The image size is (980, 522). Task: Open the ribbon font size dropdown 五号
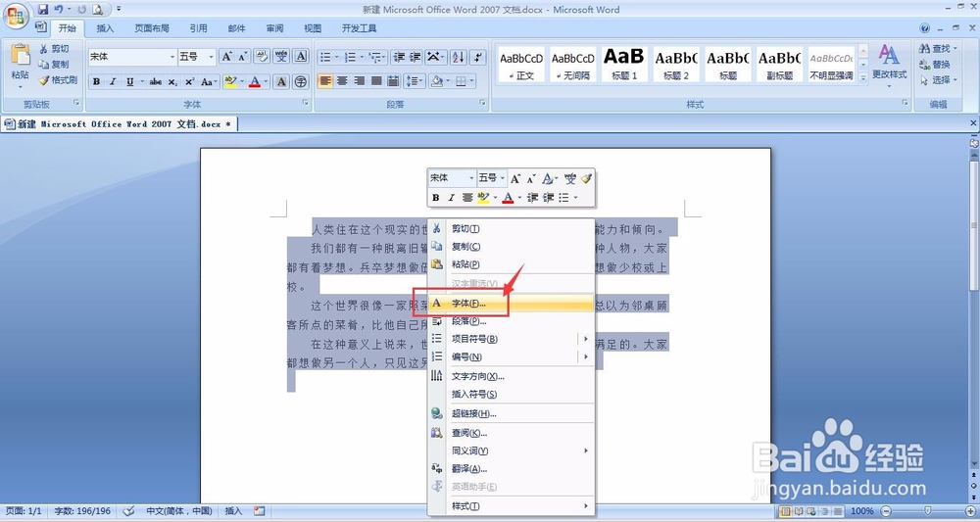point(212,57)
